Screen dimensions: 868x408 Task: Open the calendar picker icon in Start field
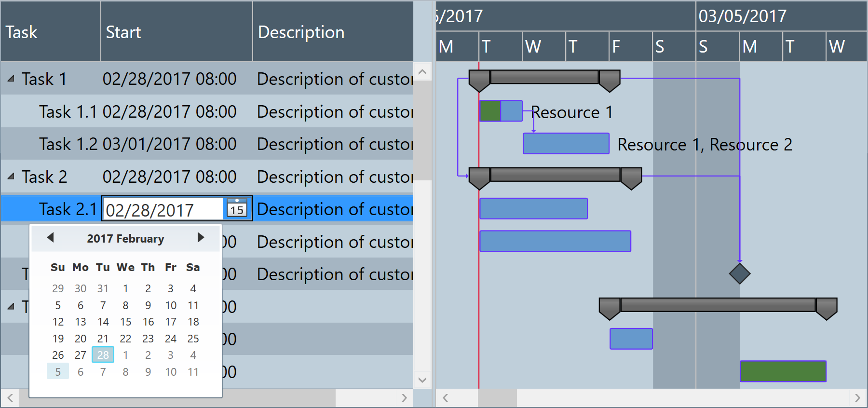237,208
